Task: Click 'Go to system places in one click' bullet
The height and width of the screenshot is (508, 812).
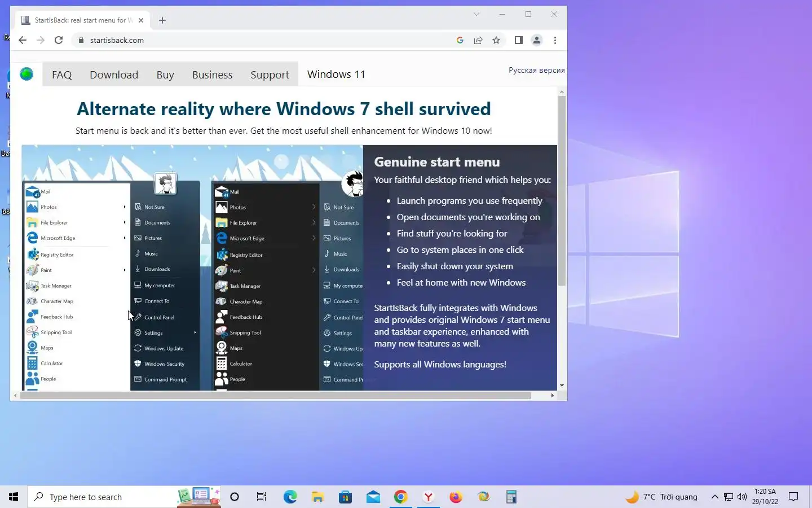Action: click(460, 249)
